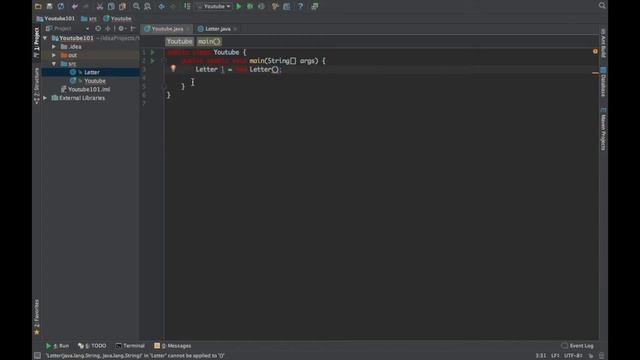Open Project panel settings gear
The width and height of the screenshot is (640, 360).
coord(121,29)
